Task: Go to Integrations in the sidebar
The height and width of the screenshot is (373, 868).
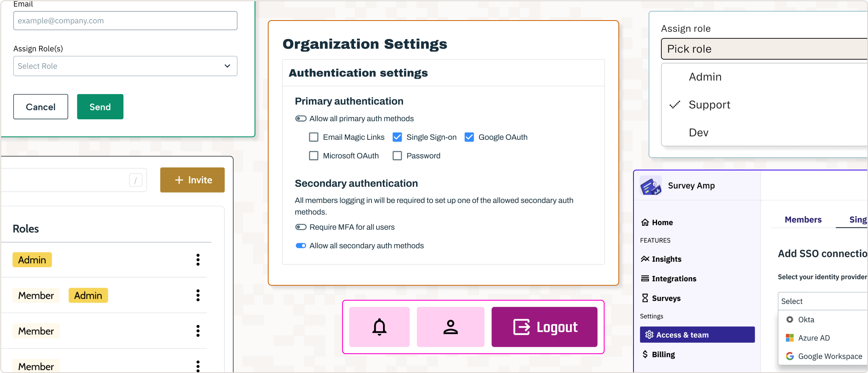Action: (x=668, y=278)
